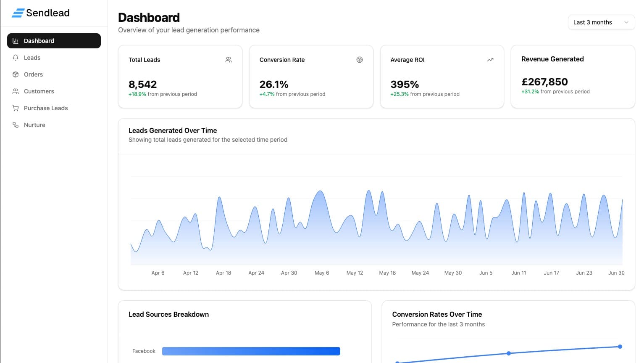Click the May 6 label on the chart axis
Viewport: 644px width, 363px height.
(322, 273)
